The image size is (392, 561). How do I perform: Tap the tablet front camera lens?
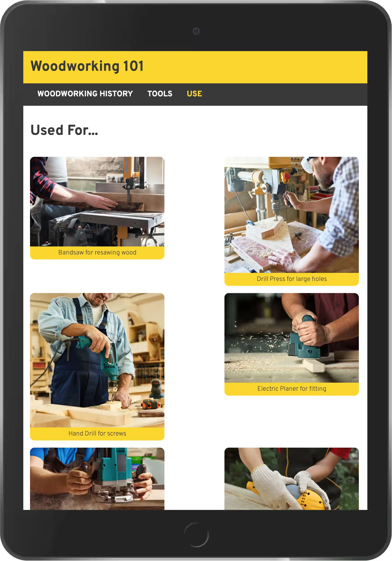(196, 31)
